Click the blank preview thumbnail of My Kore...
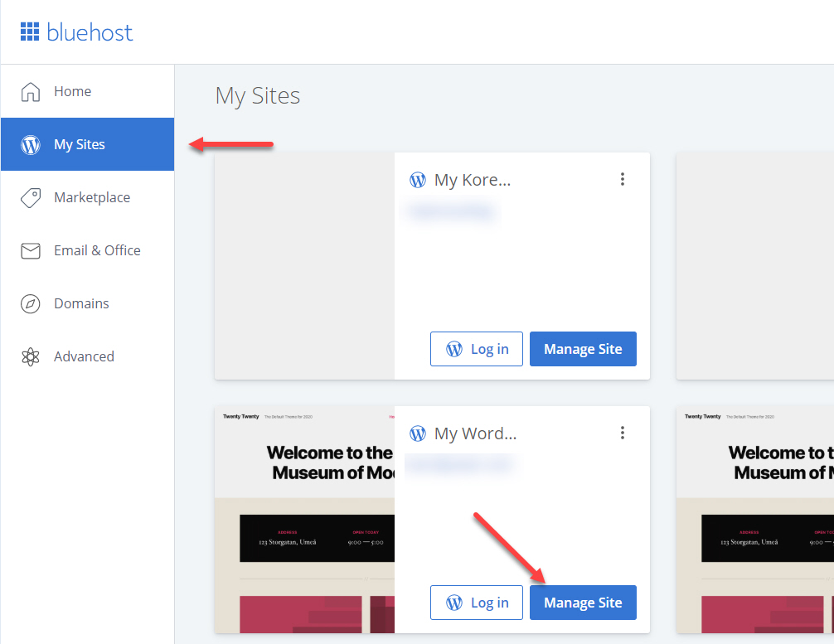This screenshot has width=834, height=644. point(304,266)
